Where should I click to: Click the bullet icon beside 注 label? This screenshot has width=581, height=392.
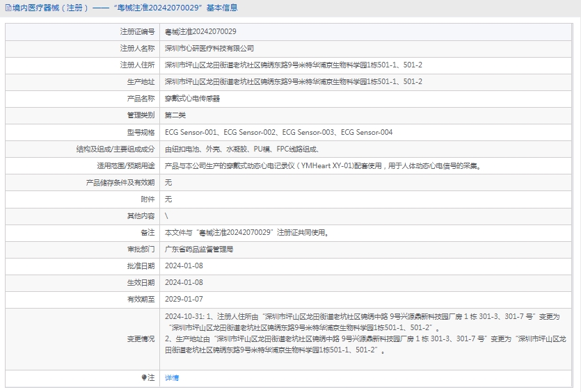pyautogui.click(x=144, y=377)
